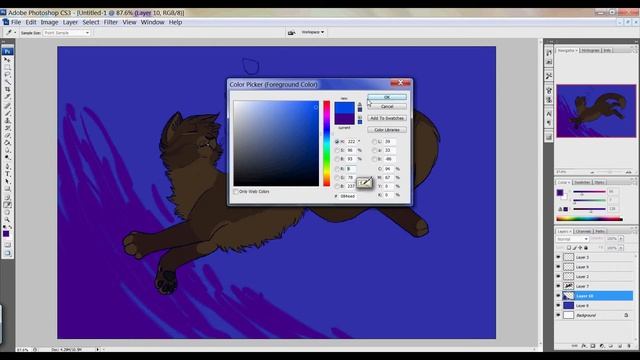Click the rainbow hue slider strip
The image size is (640, 360).
click(x=327, y=143)
